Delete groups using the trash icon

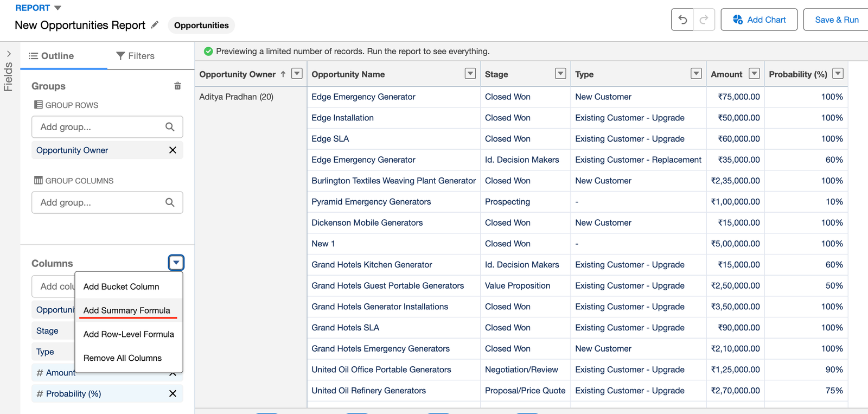(x=177, y=86)
